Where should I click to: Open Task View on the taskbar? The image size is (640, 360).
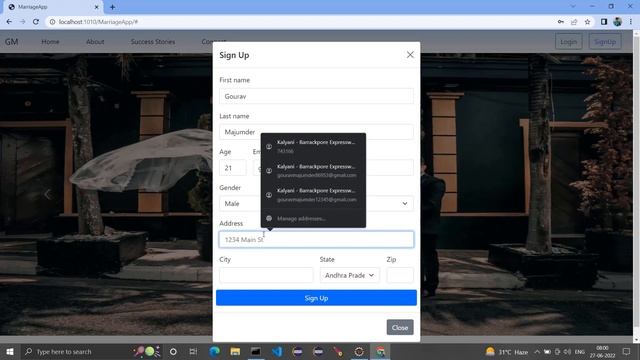[193, 351]
